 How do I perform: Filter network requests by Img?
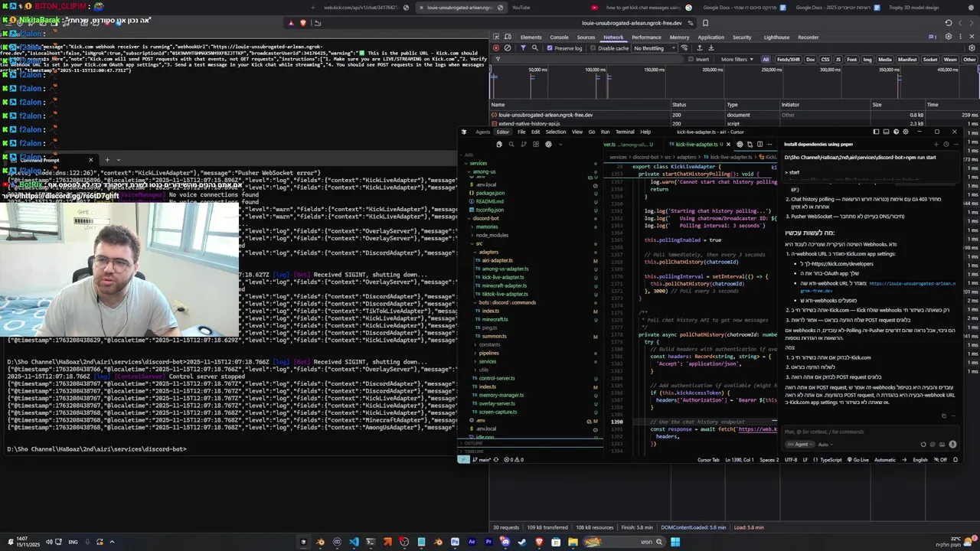(x=867, y=59)
